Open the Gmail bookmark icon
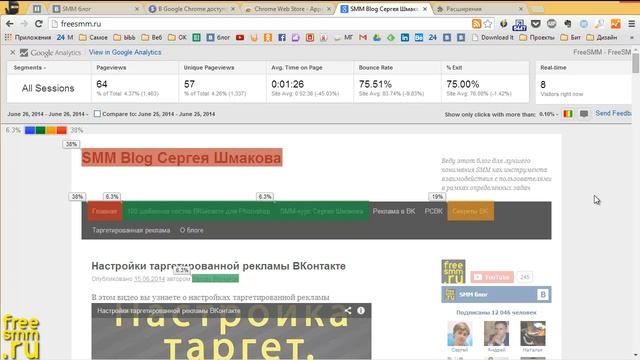The image size is (640, 360). pos(363,38)
